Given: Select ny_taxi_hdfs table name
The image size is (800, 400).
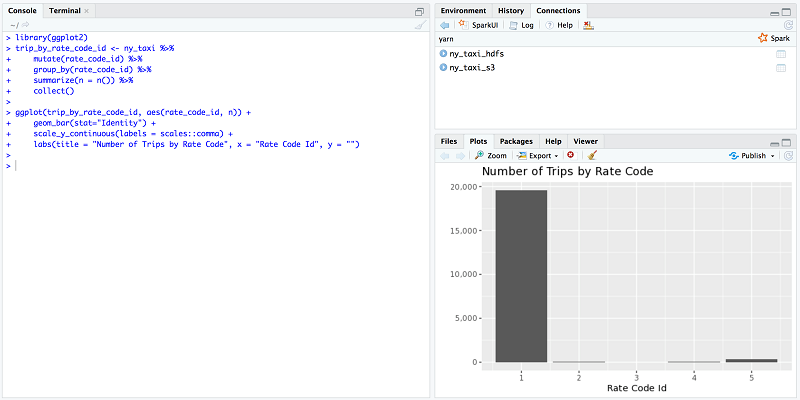Looking at the screenshot, I should click(x=477, y=54).
